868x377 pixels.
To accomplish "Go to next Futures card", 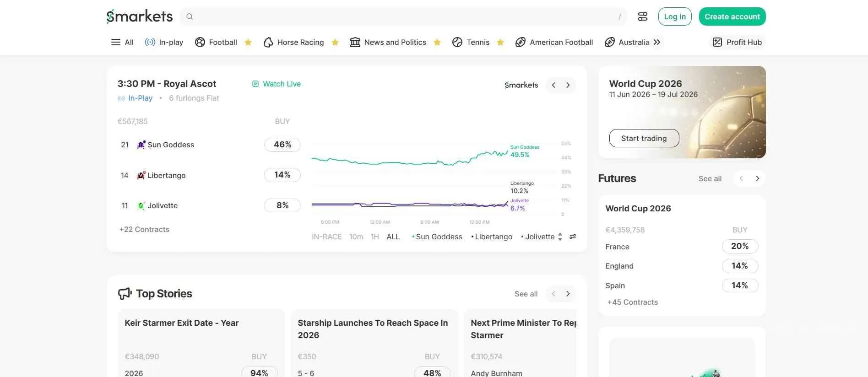I will coord(758,178).
